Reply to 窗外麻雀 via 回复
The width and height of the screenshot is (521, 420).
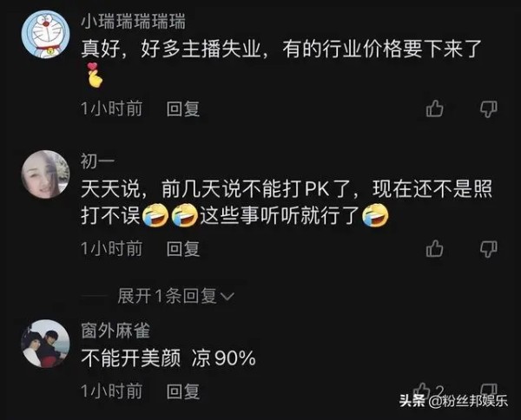coord(183,391)
